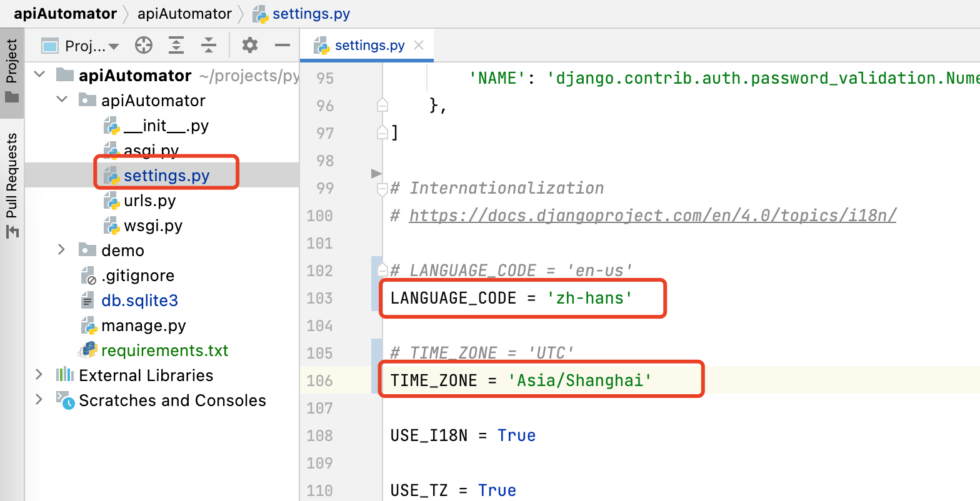Select settings.py in project tree
Image resolution: width=980 pixels, height=501 pixels.
pos(157,176)
